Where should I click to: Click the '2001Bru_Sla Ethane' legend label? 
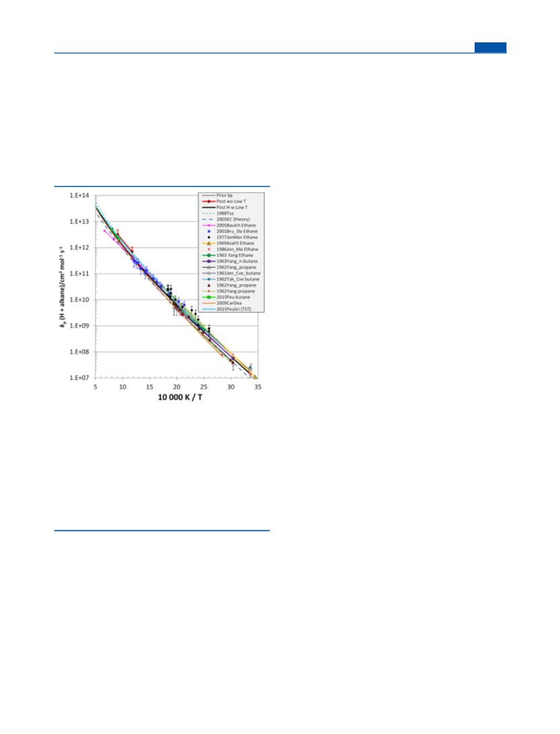[237, 231]
